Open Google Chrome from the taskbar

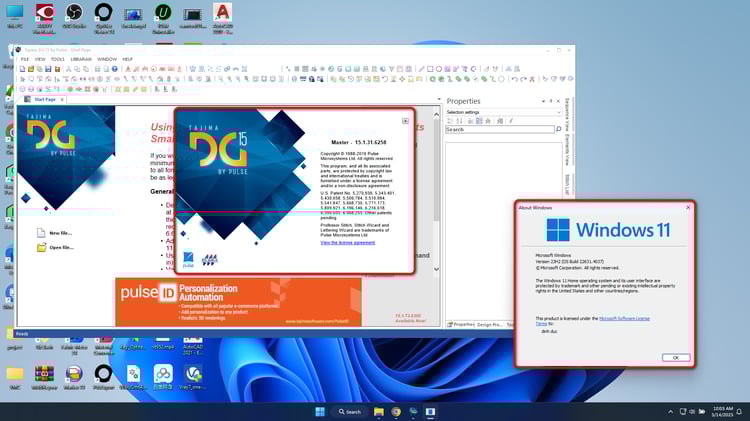click(x=396, y=411)
